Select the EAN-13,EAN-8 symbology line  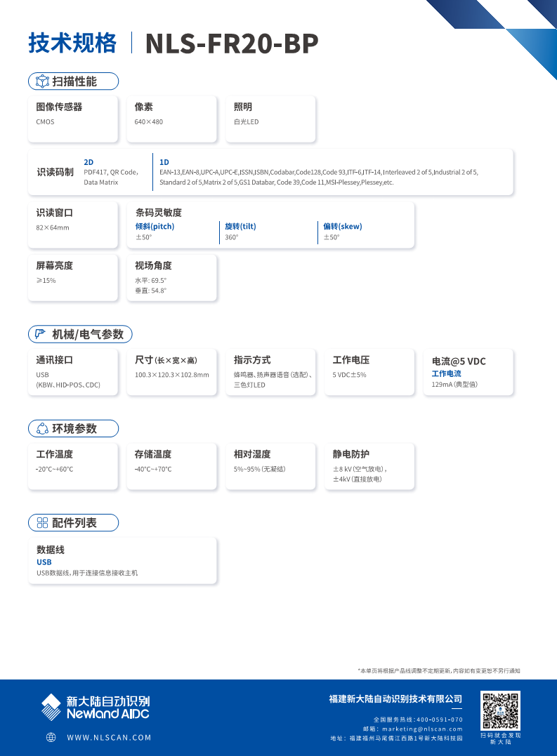pos(319,172)
